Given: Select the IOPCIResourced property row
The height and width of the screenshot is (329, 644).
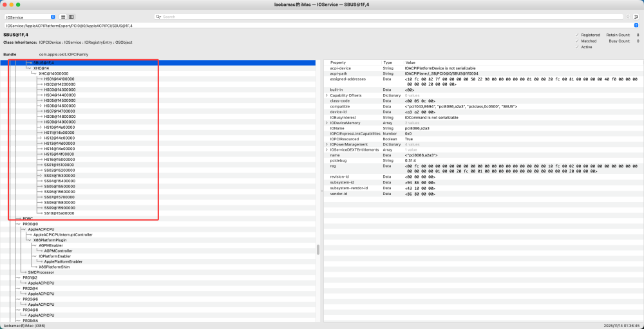Looking at the screenshot, I should (483, 139).
